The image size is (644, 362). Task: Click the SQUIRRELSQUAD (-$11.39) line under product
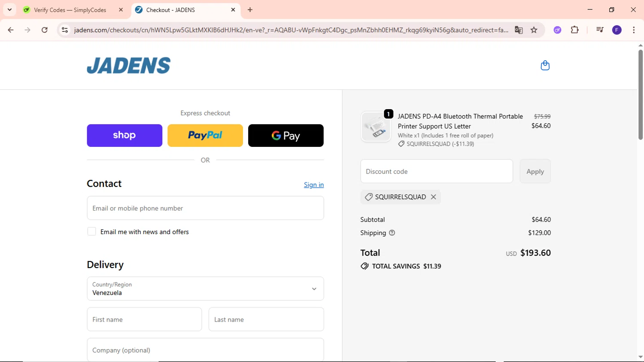click(x=436, y=144)
